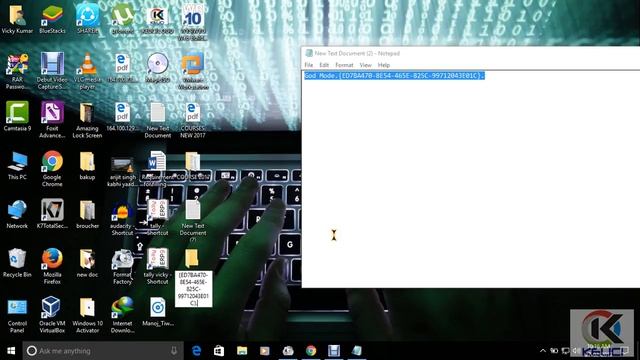Switch to Debut Video Capture taskbar icon
The image size is (640, 360).
[x=334, y=351]
